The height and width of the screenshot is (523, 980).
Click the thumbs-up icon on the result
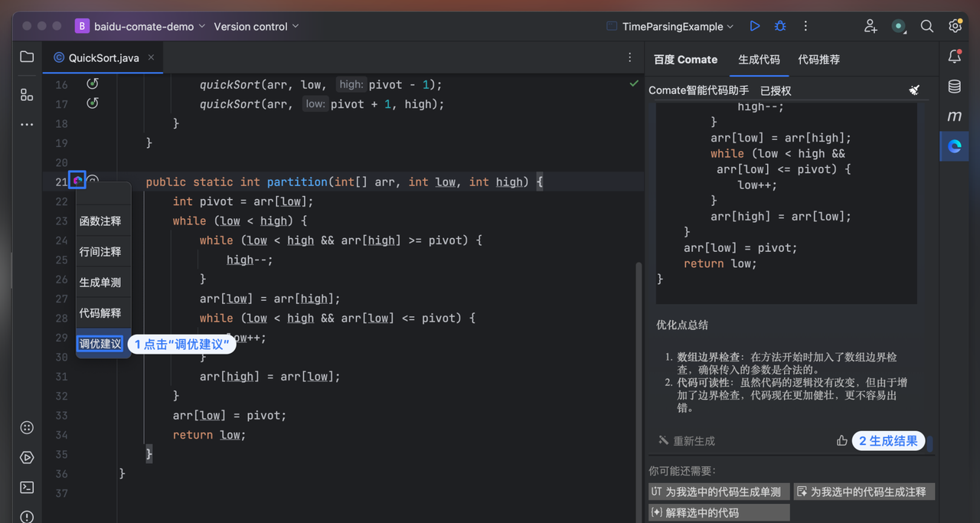841,440
